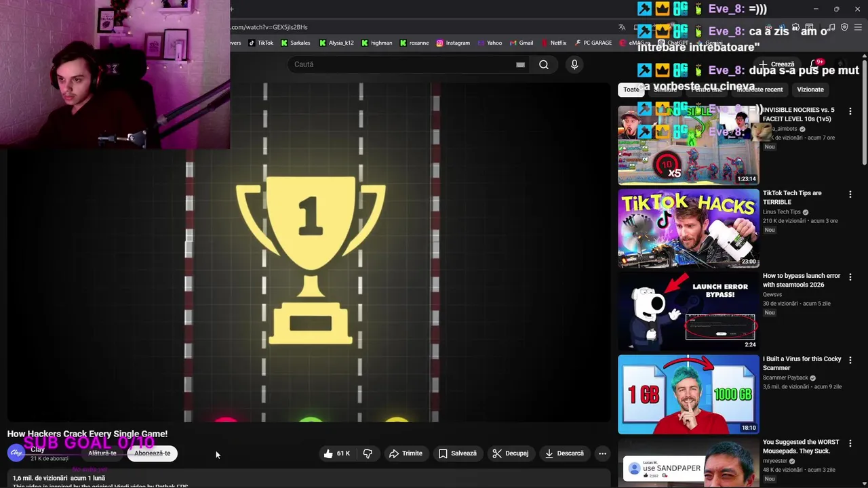868x488 pixels.
Task: Click the video title 'How Hackers Crack Every Single Game!'
Action: pos(87,434)
